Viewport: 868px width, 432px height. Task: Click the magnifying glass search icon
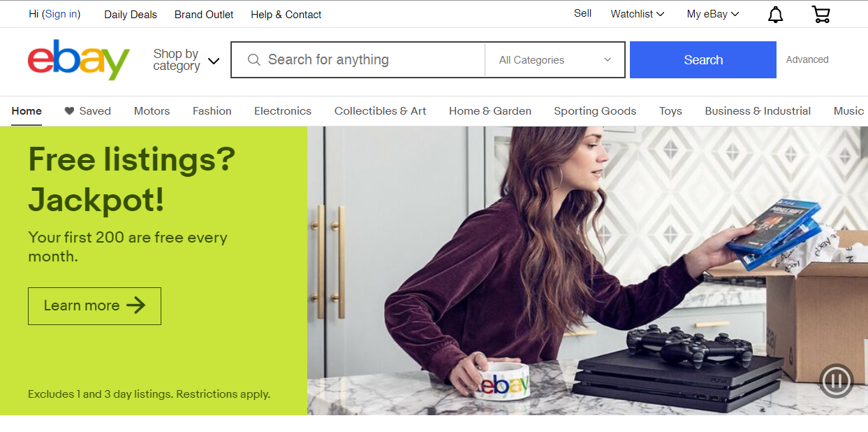click(x=254, y=60)
